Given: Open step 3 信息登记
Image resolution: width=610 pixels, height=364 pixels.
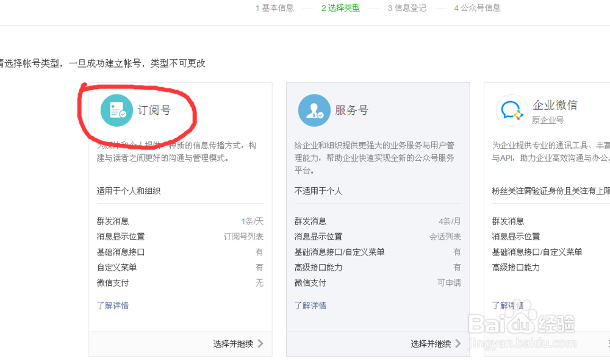Looking at the screenshot, I should (406, 8).
